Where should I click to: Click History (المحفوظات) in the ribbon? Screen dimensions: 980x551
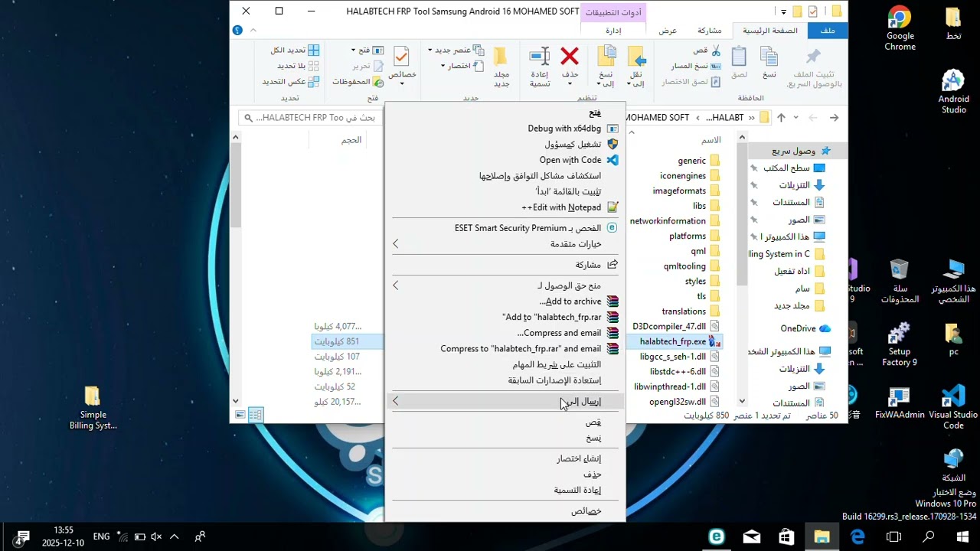(x=358, y=81)
